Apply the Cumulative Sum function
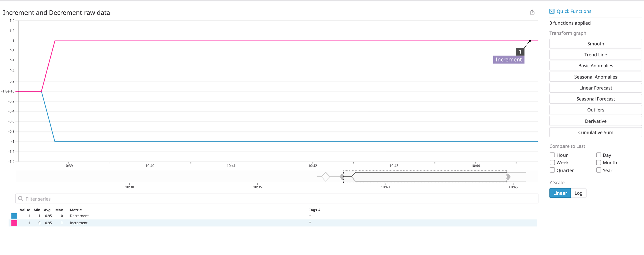Screen dimensions: 644x255 (x=596, y=132)
